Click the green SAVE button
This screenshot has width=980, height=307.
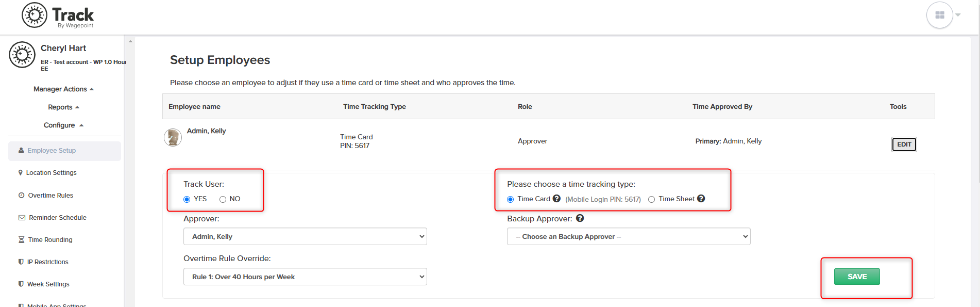click(x=857, y=277)
